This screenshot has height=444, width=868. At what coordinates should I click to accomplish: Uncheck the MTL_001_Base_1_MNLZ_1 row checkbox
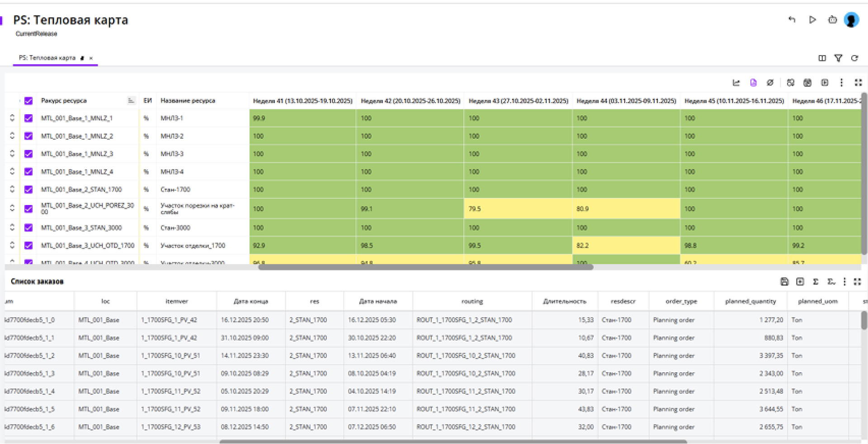click(x=28, y=118)
